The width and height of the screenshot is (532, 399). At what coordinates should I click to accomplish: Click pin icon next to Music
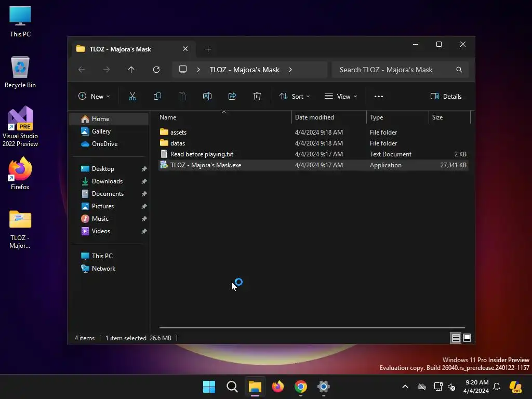point(144,219)
